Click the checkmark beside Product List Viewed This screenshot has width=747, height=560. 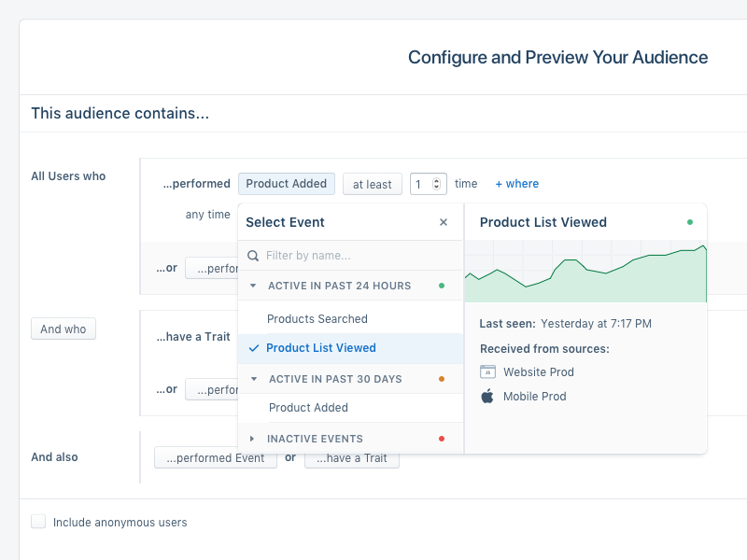click(x=254, y=348)
